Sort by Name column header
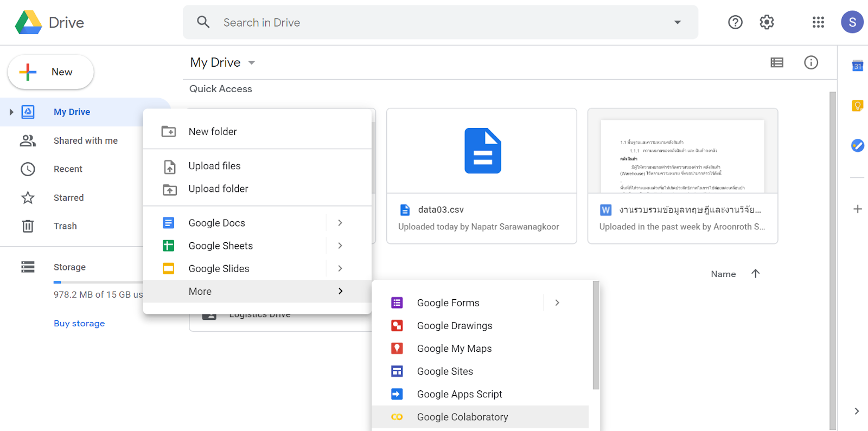 point(723,274)
